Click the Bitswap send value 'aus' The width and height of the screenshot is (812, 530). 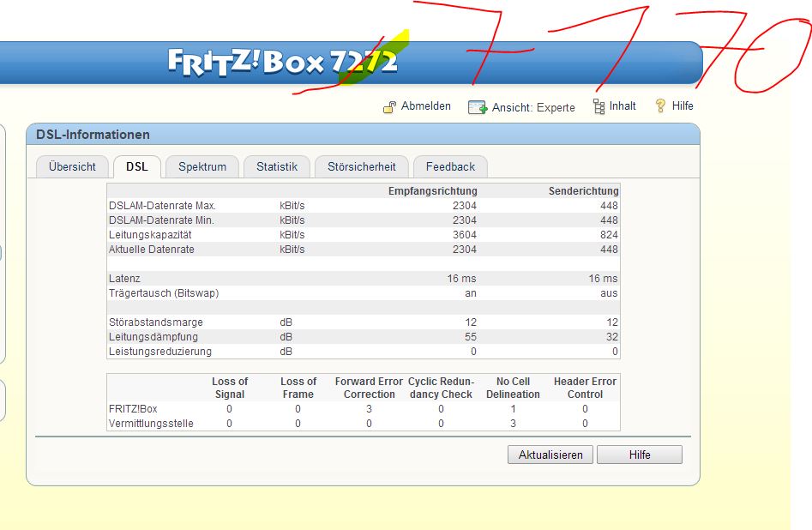point(609,292)
